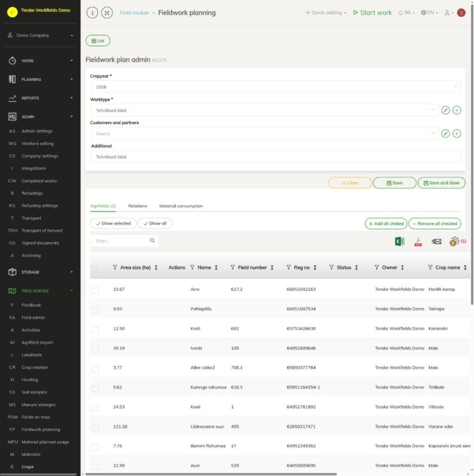The height and width of the screenshot is (476, 474).
Task: Select the Ivaski row checkbox
Action: [95, 350]
